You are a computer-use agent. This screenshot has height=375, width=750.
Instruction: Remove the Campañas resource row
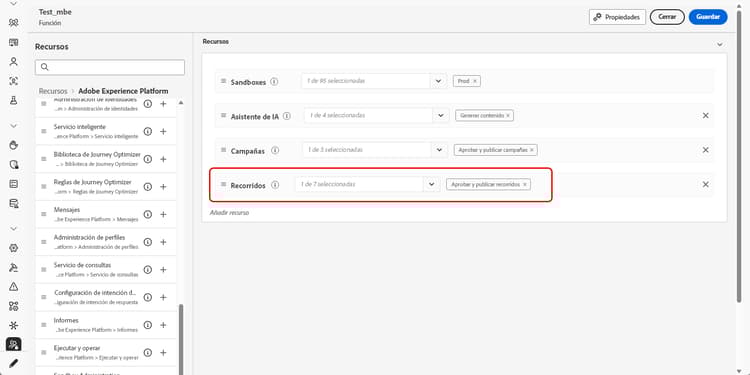tap(706, 150)
